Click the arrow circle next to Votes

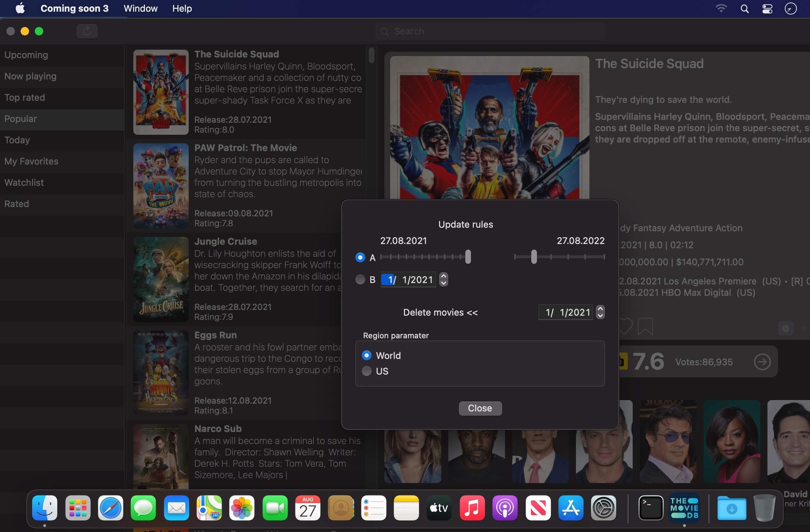(762, 362)
